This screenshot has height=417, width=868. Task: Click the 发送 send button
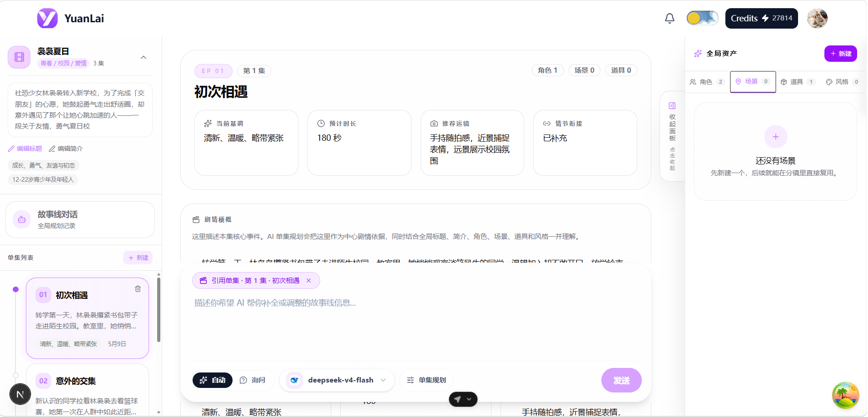click(x=621, y=380)
